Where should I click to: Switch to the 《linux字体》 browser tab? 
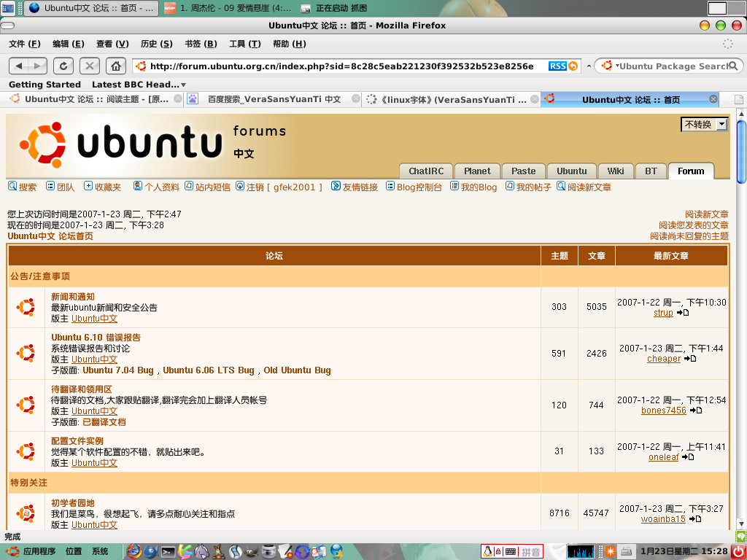coord(451,99)
